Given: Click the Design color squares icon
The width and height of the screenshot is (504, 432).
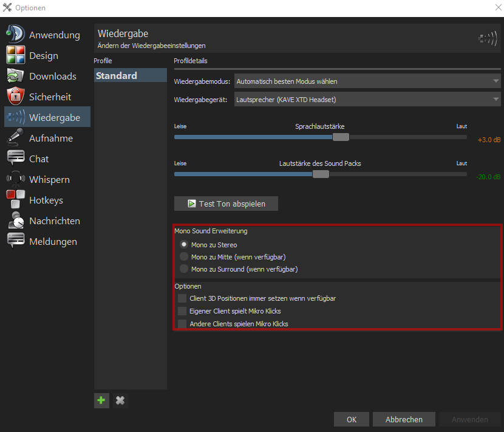Looking at the screenshot, I should pos(15,55).
